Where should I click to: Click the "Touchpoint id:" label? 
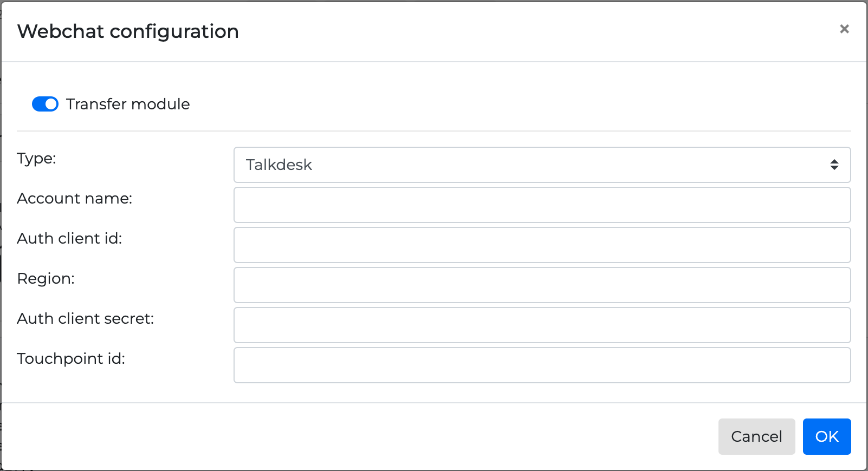(71, 359)
